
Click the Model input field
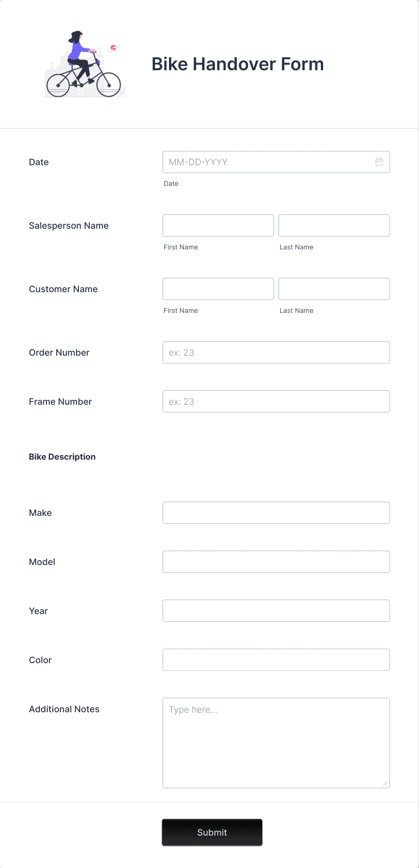point(276,561)
